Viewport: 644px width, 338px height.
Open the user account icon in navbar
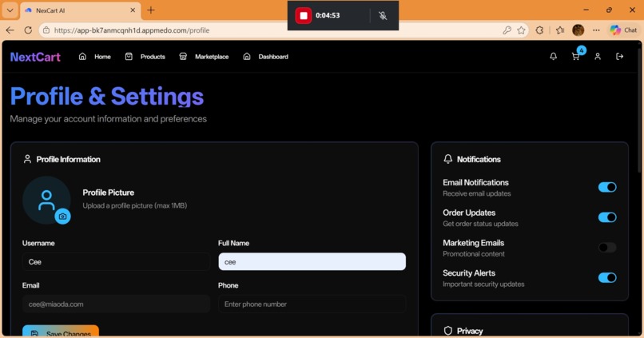click(x=598, y=57)
